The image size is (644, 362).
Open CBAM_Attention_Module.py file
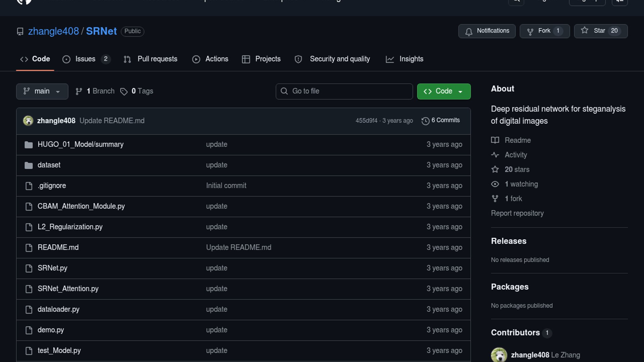point(81,206)
